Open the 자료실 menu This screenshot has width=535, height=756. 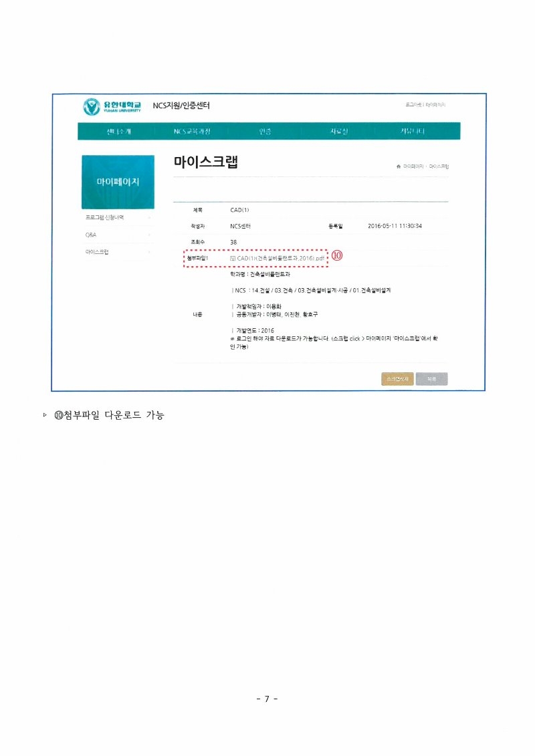[x=338, y=131]
